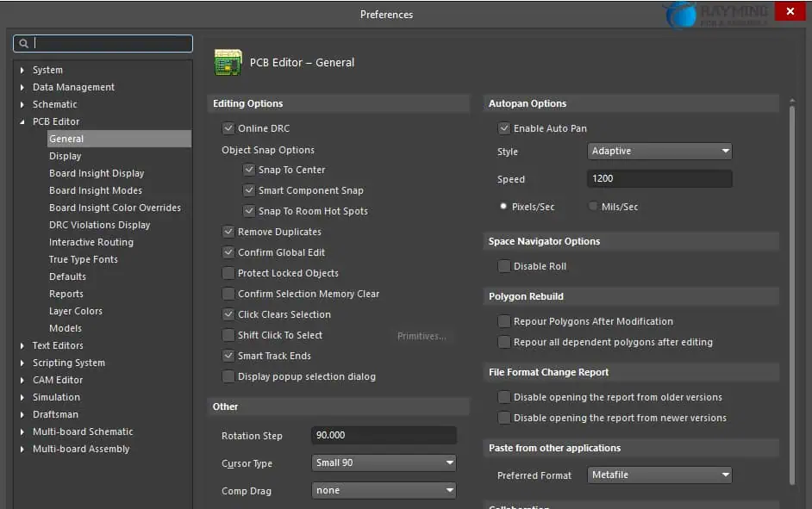Open the Preferred Format dropdown
This screenshot has height=509, width=812.
click(x=659, y=475)
